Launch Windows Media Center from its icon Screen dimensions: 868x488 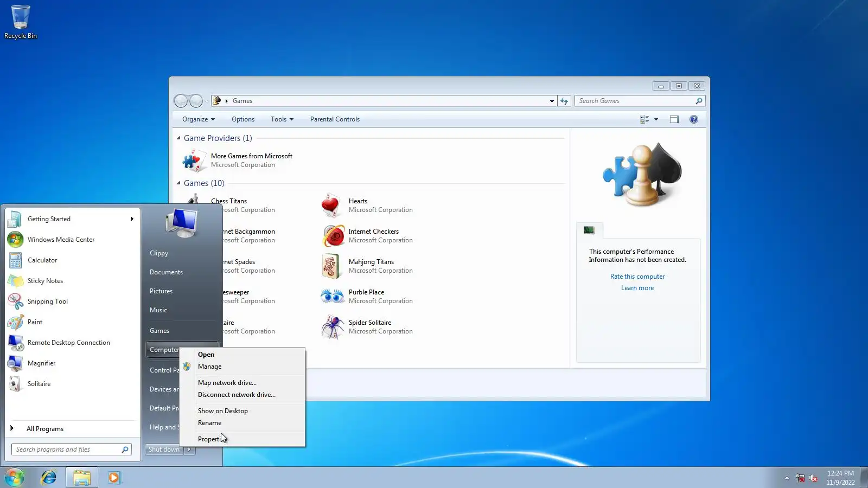click(15, 240)
